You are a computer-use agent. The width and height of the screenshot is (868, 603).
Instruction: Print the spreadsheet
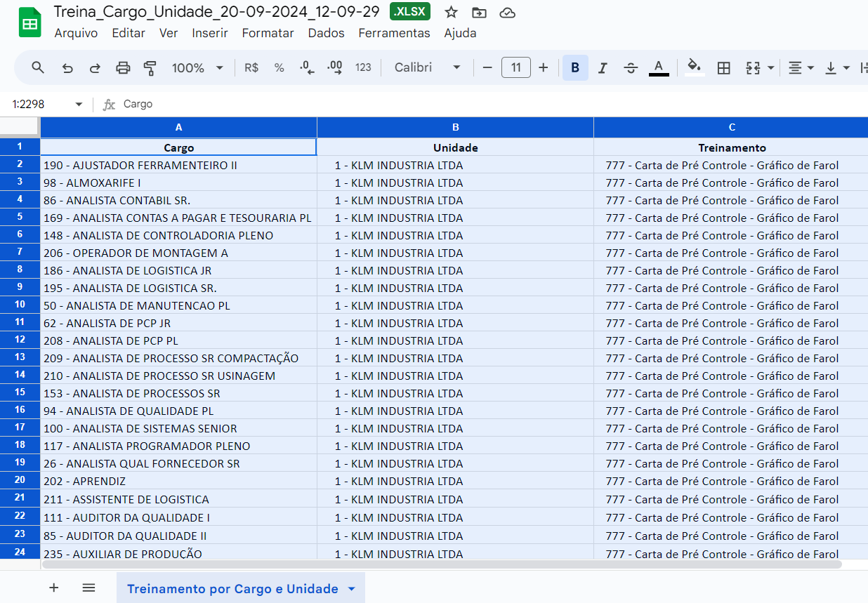123,67
